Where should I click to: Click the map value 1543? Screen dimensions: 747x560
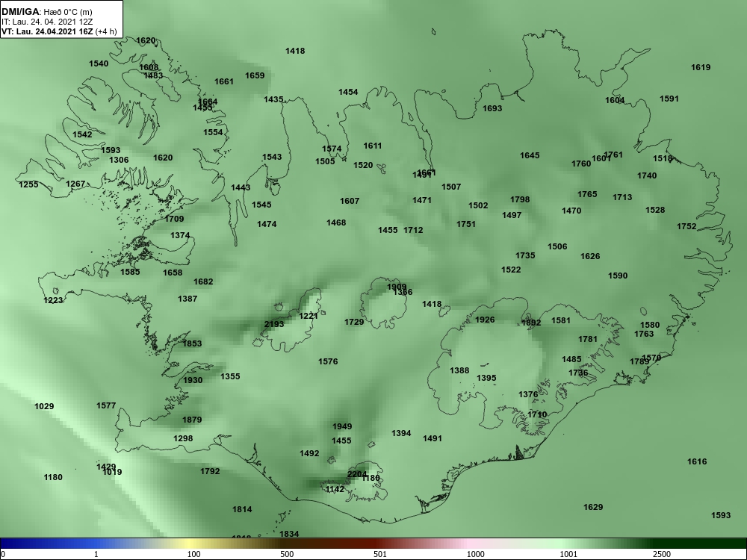[x=272, y=157]
